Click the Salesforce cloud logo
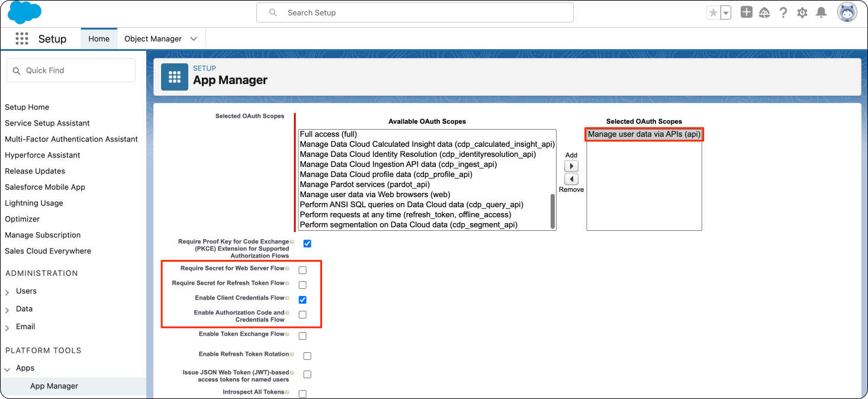Screen dimensions: 868x399 (x=24, y=12)
